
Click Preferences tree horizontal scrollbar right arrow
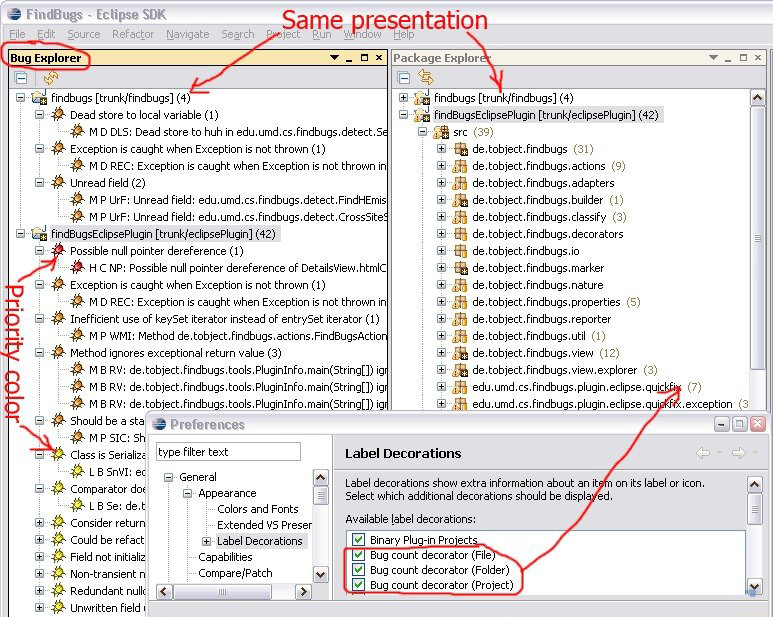pyautogui.click(x=303, y=591)
